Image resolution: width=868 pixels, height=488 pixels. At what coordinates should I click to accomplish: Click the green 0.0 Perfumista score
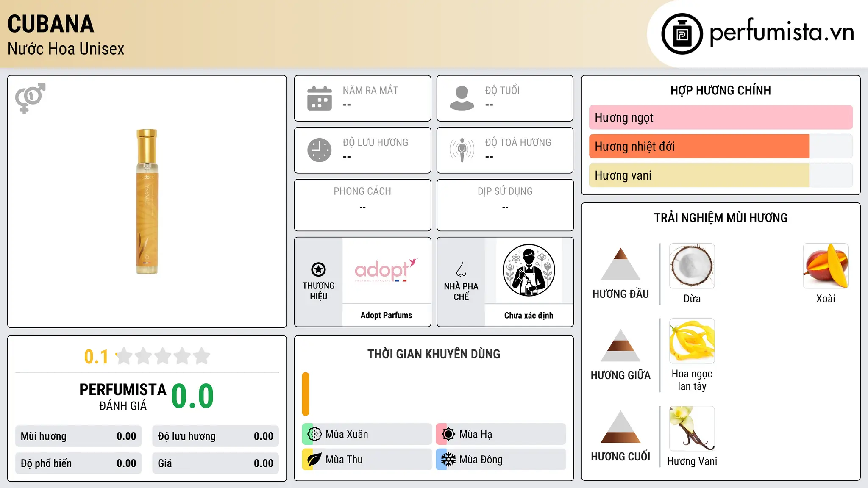pyautogui.click(x=192, y=396)
